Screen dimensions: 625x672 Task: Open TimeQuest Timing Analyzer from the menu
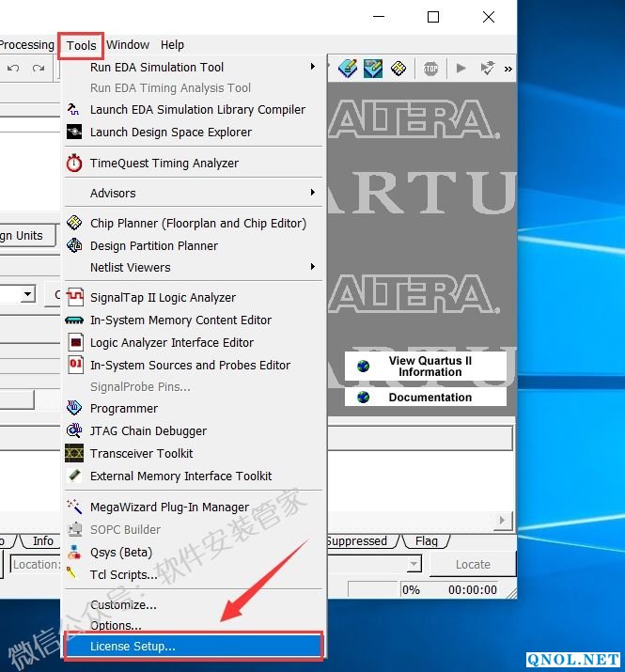coord(164,163)
